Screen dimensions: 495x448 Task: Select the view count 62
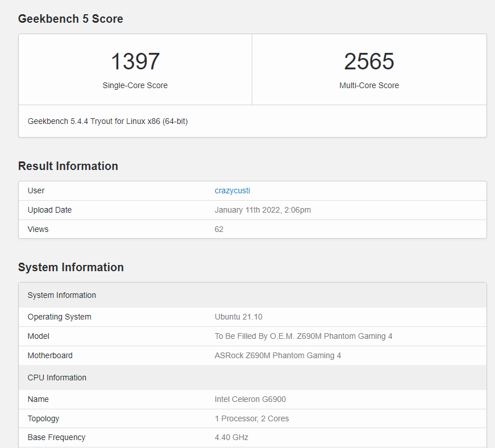click(x=219, y=229)
